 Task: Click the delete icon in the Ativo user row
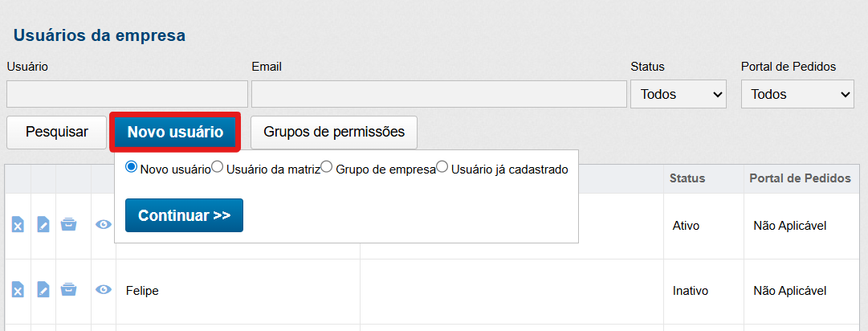click(18, 225)
